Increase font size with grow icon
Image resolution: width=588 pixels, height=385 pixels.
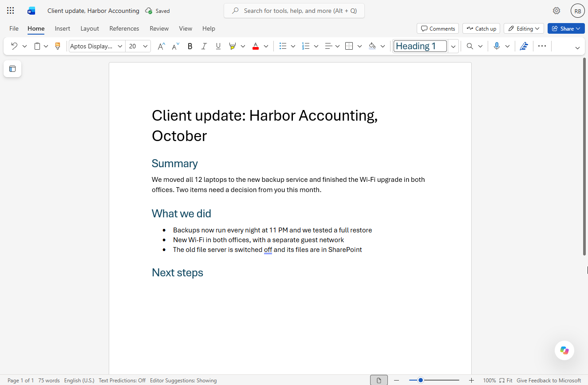click(x=162, y=46)
